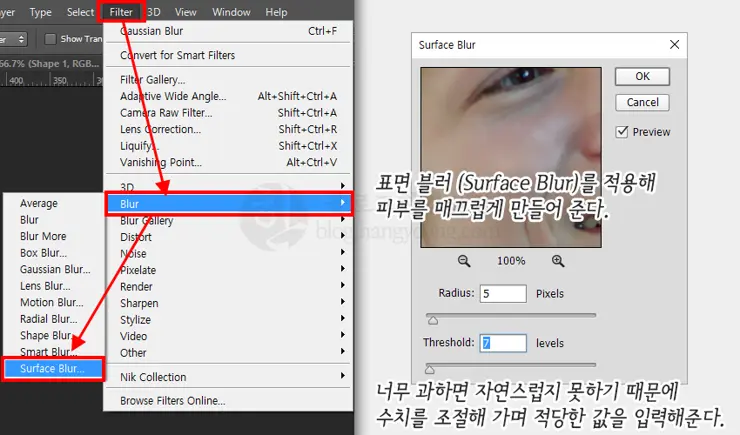The height and width of the screenshot is (435, 740).
Task: Open the 3D menu in menu bar
Action: (154, 12)
